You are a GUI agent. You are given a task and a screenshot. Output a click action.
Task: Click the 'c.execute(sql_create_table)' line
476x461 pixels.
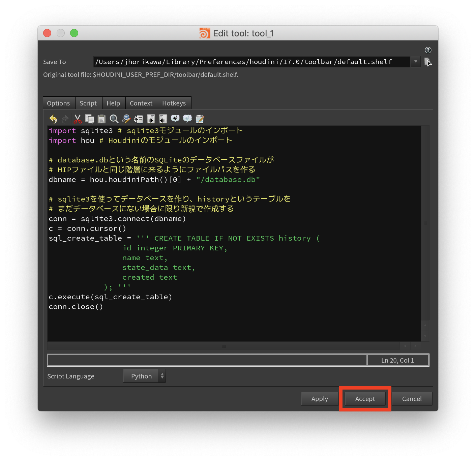click(111, 297)
